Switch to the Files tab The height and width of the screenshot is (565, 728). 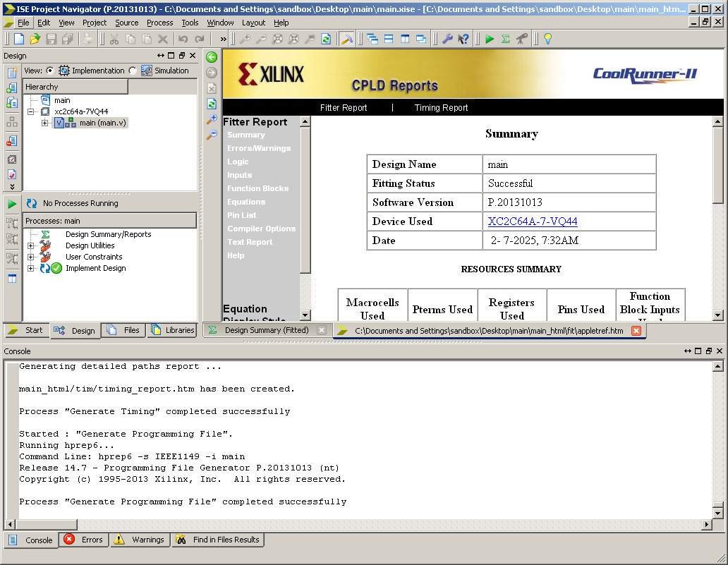pyautogui.click(x=123, y=330)
